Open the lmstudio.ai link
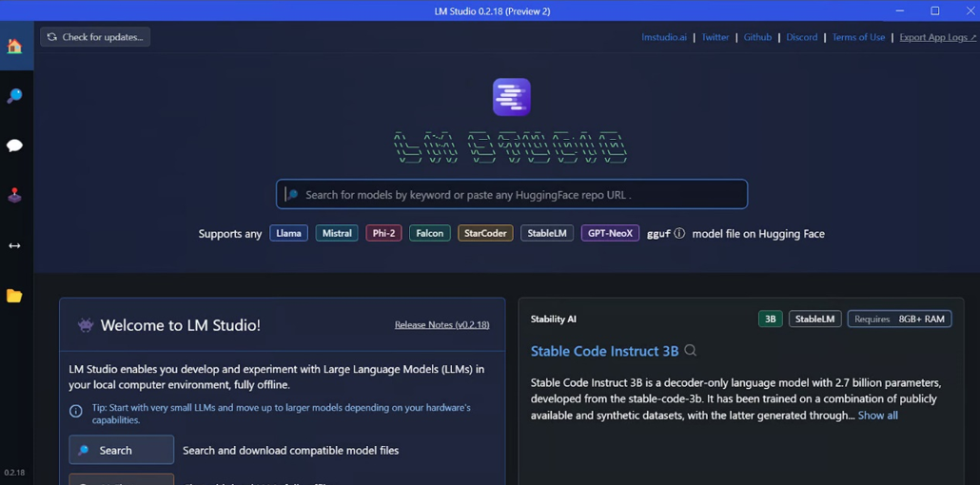980x485 pixels. click(664, 37)
